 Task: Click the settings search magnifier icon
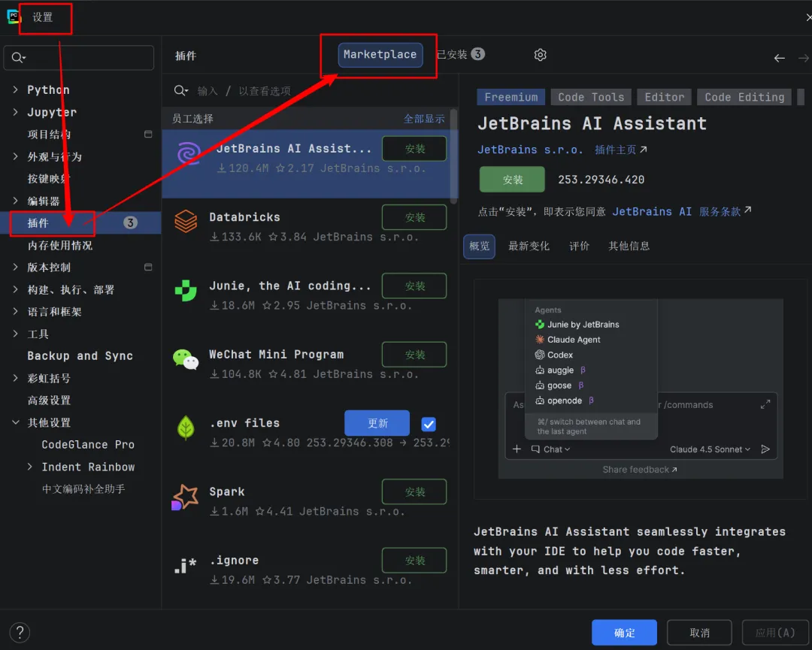[x=18, y=57]
